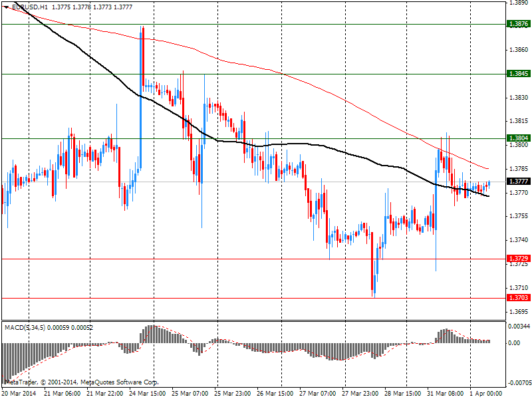Click the 26 Mar 15:00 time label
Image resolution: width=532 pixels, height=399 pixels.
pos(274,394)
